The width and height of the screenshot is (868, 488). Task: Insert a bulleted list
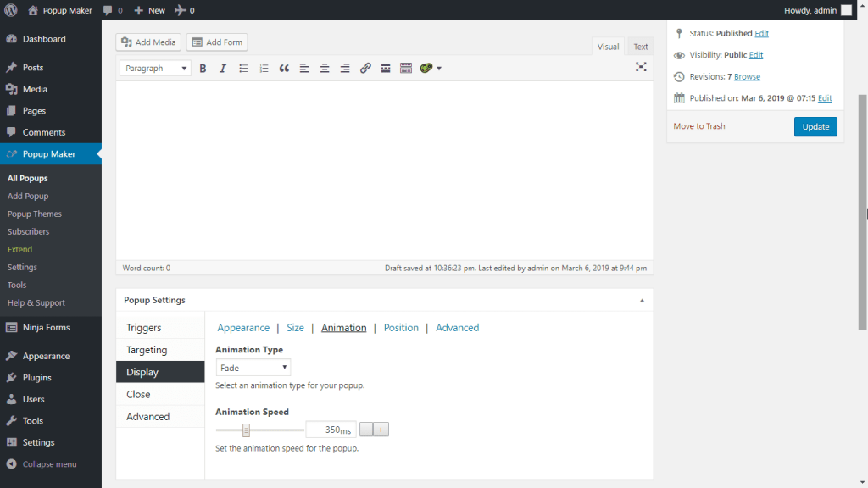tap(243, 68)
